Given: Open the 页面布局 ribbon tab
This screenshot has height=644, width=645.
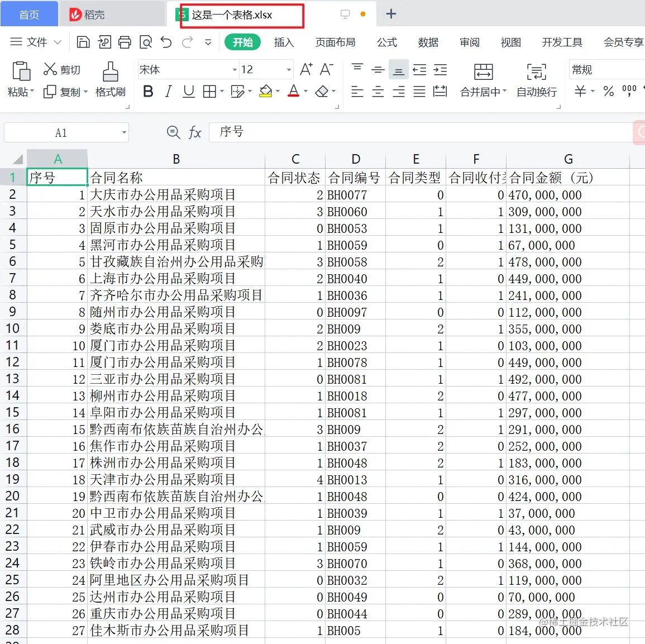Looking at the screenshot, I should [x=335, y=42].
